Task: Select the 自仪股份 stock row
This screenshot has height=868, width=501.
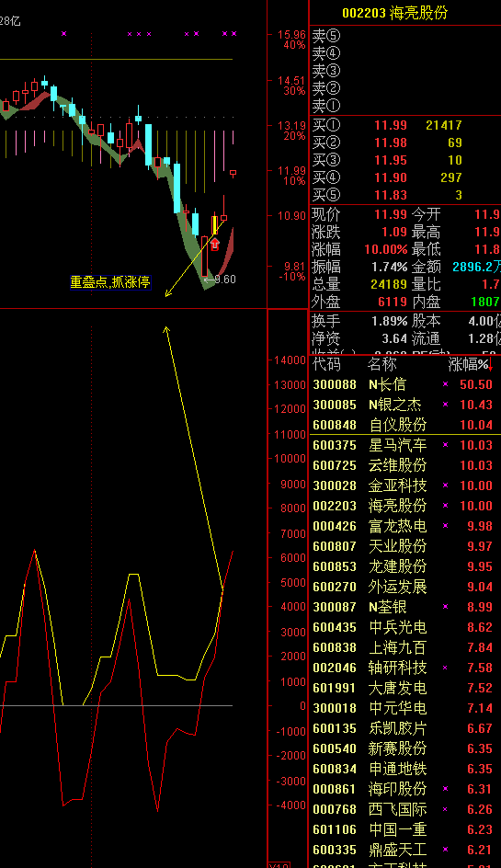Action: [x=404, y=425]
